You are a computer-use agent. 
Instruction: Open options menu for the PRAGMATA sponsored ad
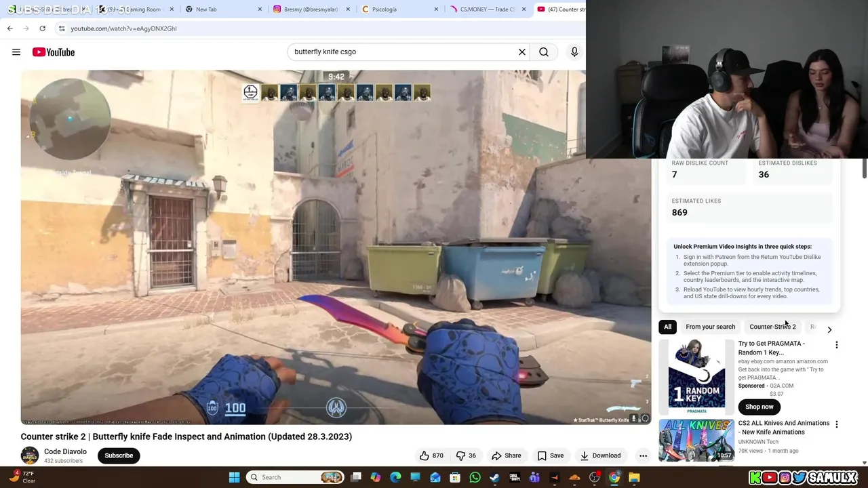tap(836, 345)
